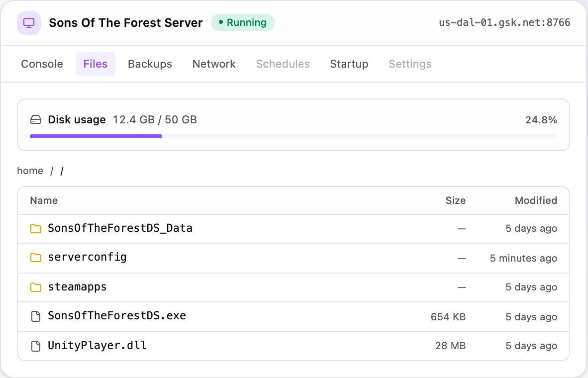Switch to the Backups tab
The image size is (588, 378).
(150, 64)
